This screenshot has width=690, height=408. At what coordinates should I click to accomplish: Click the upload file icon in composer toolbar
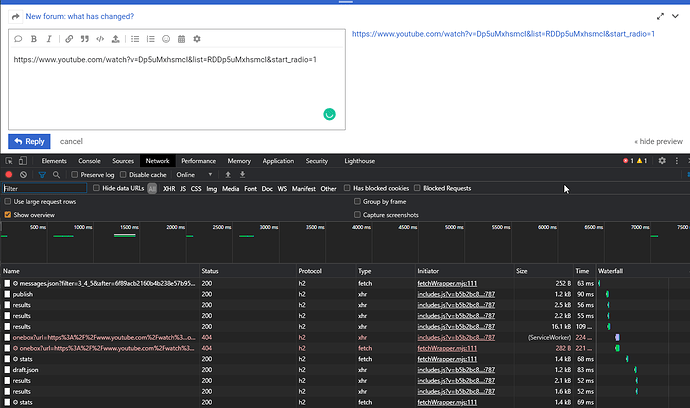(x=115, y=39)
